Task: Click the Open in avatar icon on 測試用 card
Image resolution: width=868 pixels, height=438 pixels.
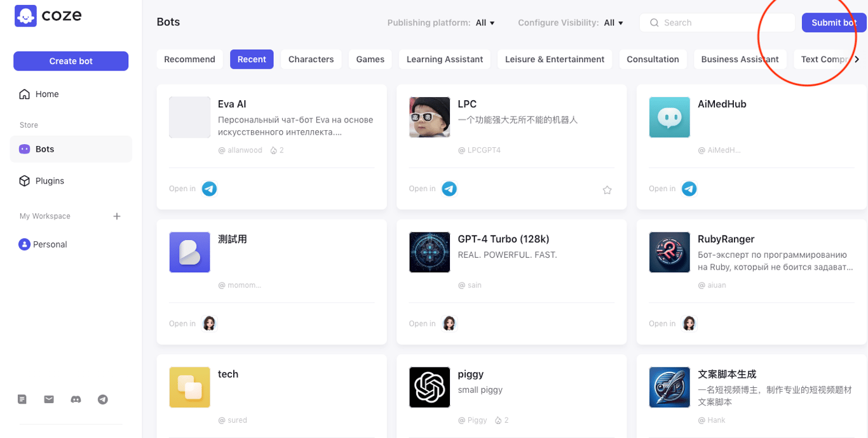Action: 209,324
